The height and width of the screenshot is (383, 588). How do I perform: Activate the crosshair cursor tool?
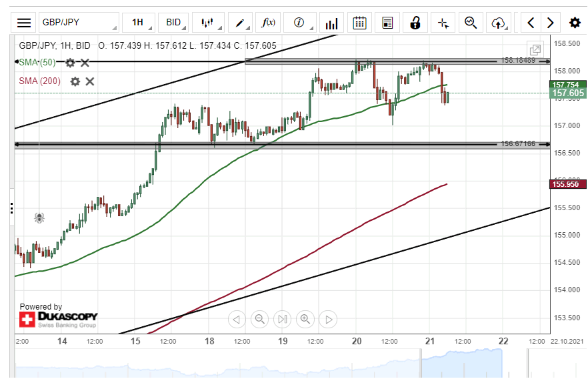pyautogui.click(x=443, y=23)
